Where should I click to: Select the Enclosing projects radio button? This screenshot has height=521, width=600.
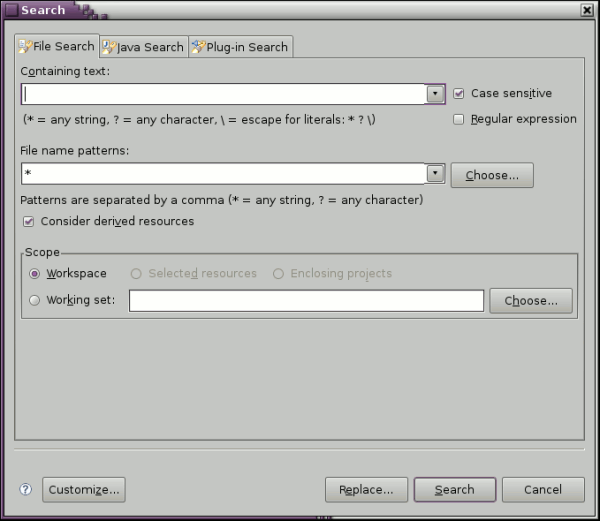point(278,274)
